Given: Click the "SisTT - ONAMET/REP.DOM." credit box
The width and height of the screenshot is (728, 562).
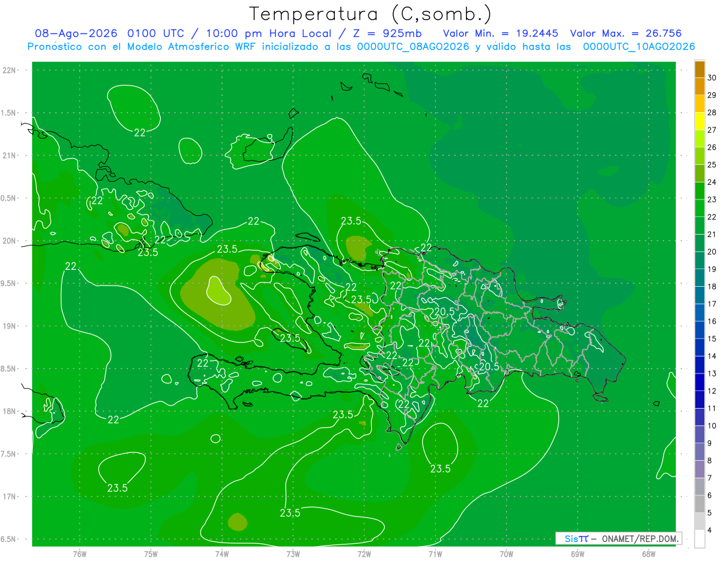Looking at the screenshot, I should pyautogui.click(x=618, y=538).
